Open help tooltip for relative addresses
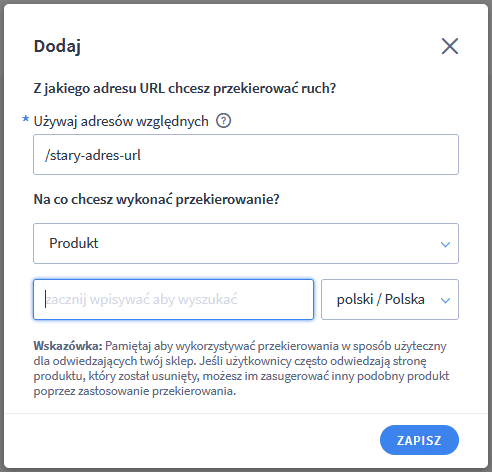 point(223,121)
